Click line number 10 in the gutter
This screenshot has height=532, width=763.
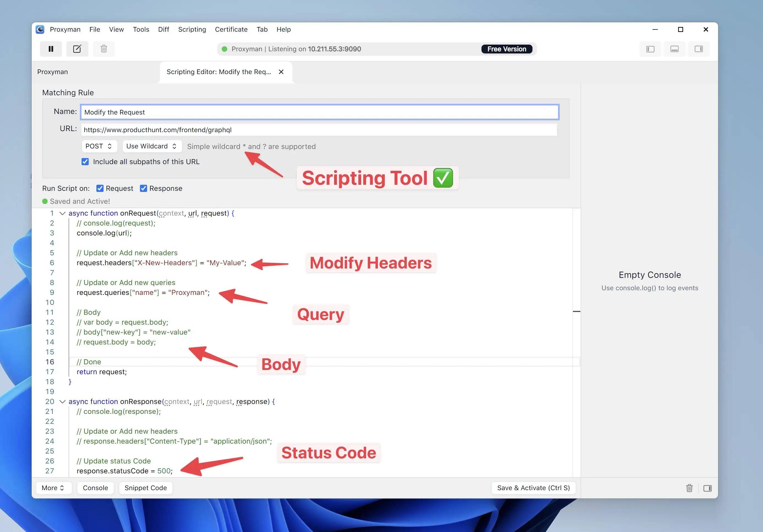(x=50, y=302)
